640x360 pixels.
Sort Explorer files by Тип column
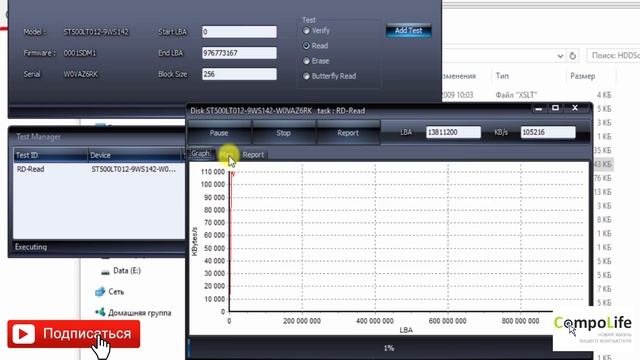point(502,76)
